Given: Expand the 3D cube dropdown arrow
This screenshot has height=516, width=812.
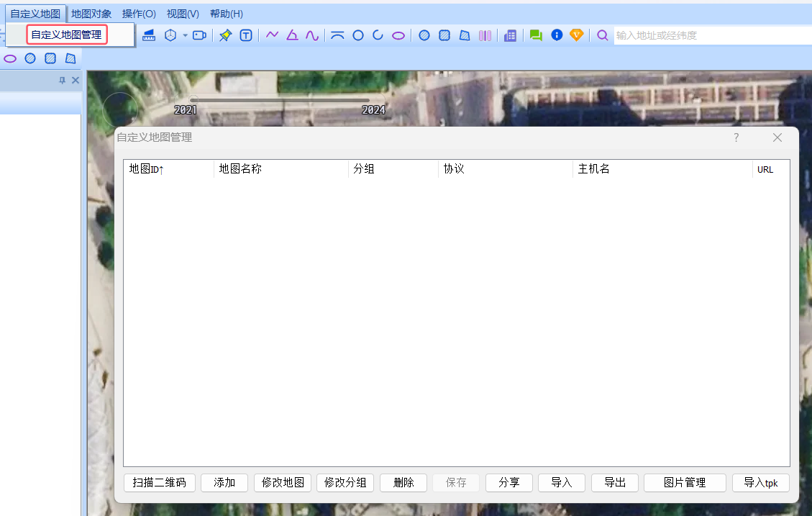Looking at the screenshot, I should (185, 35).
